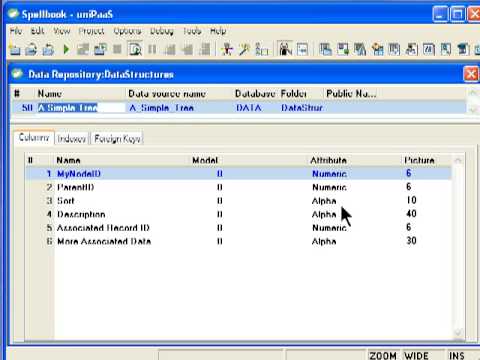Click the gray stop square toolbar icon
Screen dimensions: 480x360
click(x=117, y=49)
